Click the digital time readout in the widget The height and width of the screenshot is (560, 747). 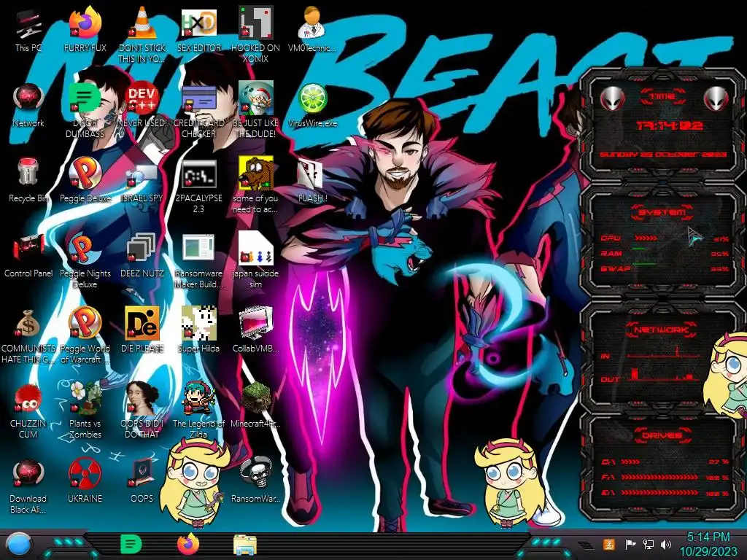670,125
